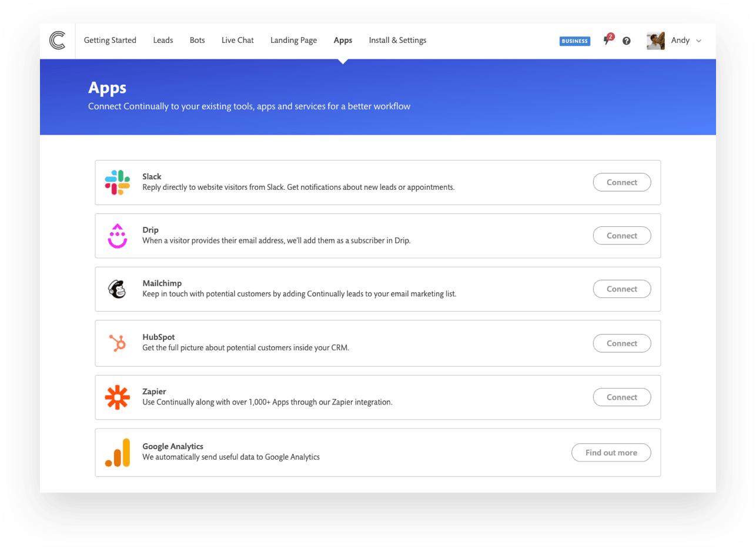Screen dimensions: 756x549
Task: Open the notifications lightning bolt icon
Action: pos(607,41)
